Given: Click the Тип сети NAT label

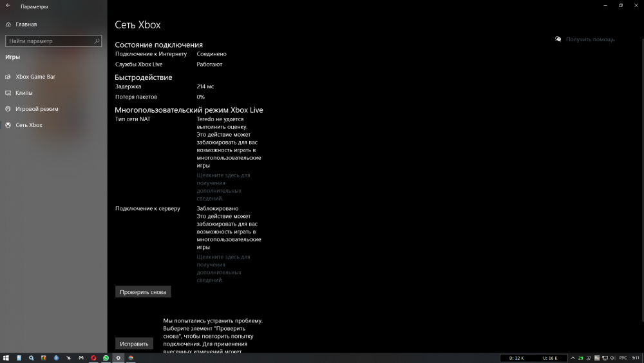Looking at the screenshot, I should point(133,119).
